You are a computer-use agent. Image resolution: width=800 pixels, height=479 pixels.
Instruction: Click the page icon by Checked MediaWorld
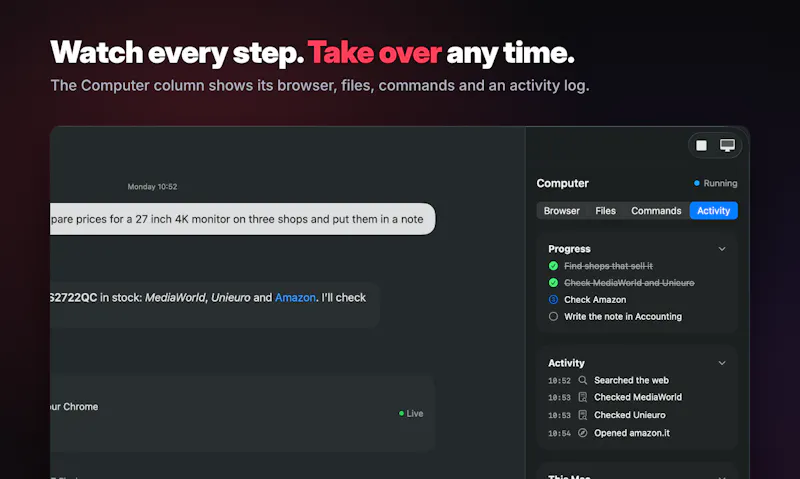point(583,397)
